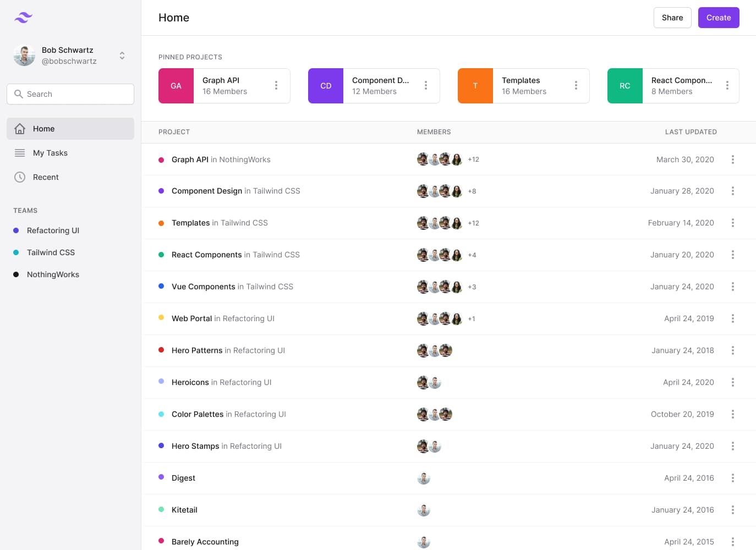Open options menu on pinned Templates card

coord(576,86)
